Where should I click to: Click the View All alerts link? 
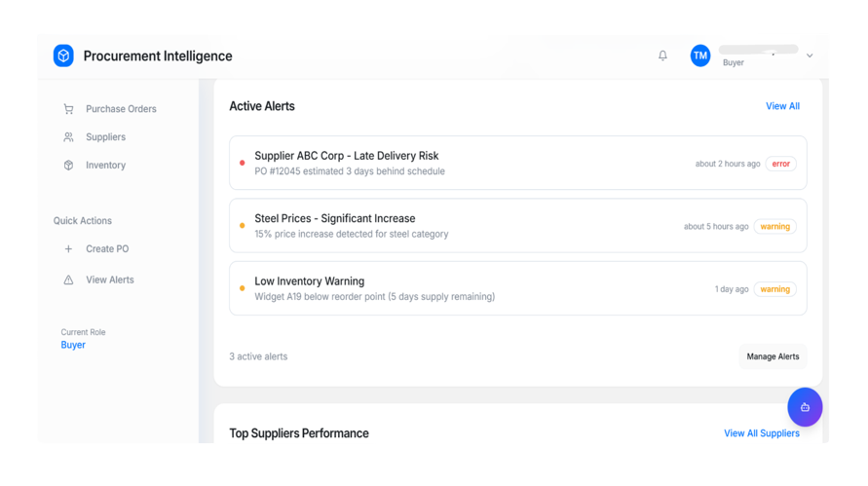click(782, 106)
